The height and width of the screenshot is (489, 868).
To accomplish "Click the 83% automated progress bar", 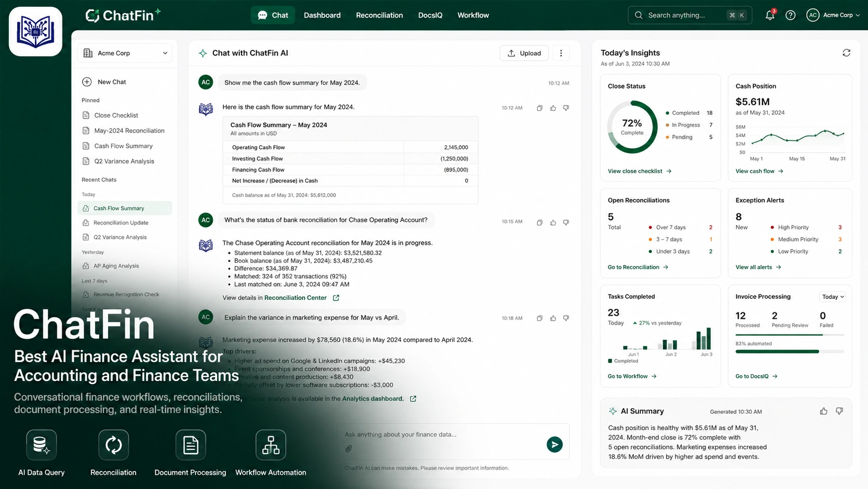I will click(x=790, y=352).
